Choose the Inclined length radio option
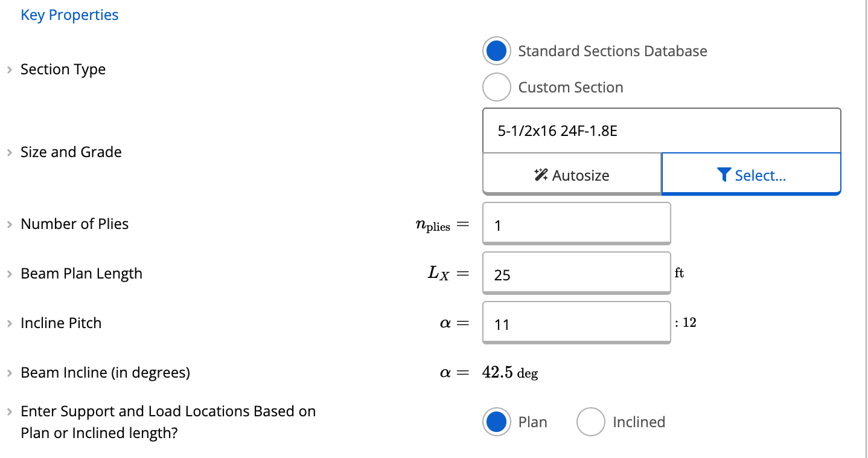This screenshot has height=458, width=868. [590, 422]
